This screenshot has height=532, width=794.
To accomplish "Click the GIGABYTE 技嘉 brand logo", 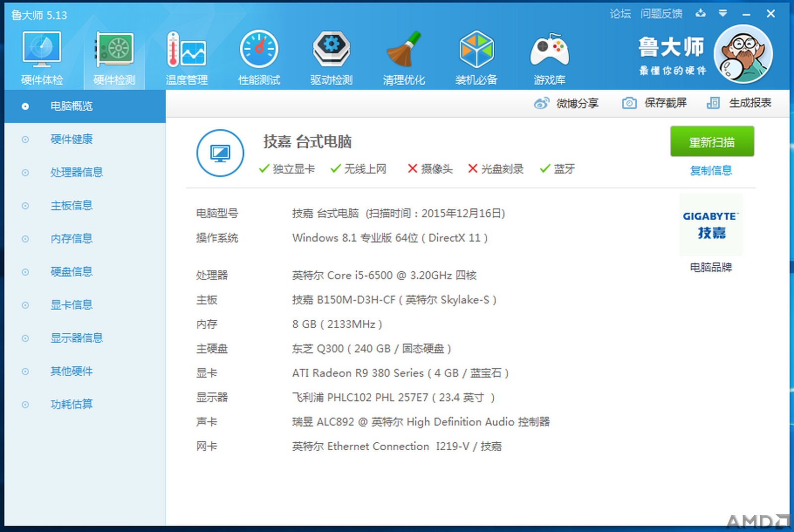I will click(x=711, y=225).
